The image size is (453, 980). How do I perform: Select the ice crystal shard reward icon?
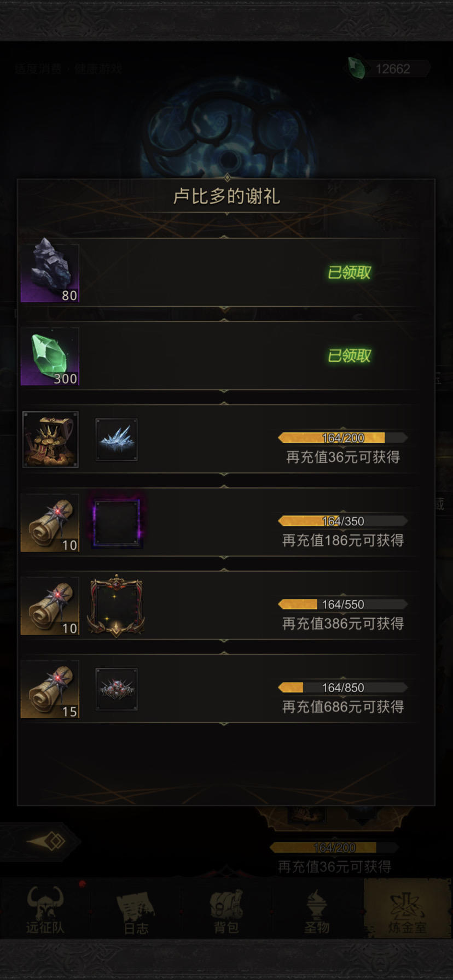pyautogui.click(x=117, y=439)
